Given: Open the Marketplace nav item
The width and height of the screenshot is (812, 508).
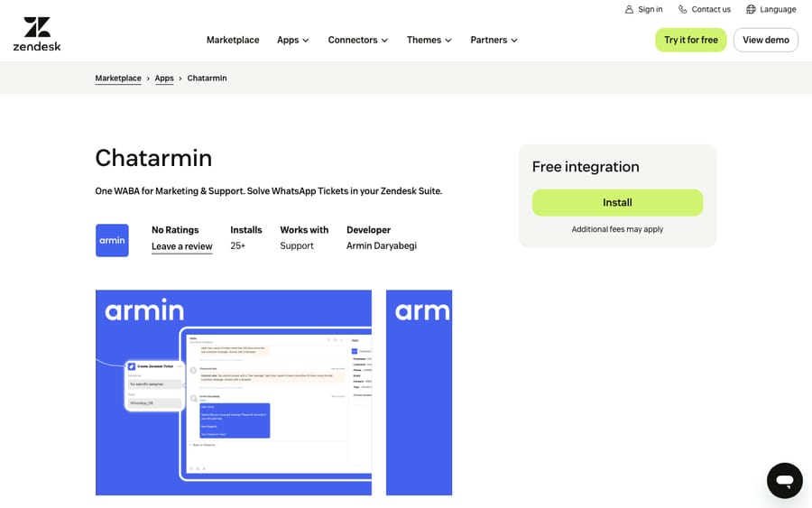Looking at the screenshot, I should pyautogui.click(x=233, y=40).
